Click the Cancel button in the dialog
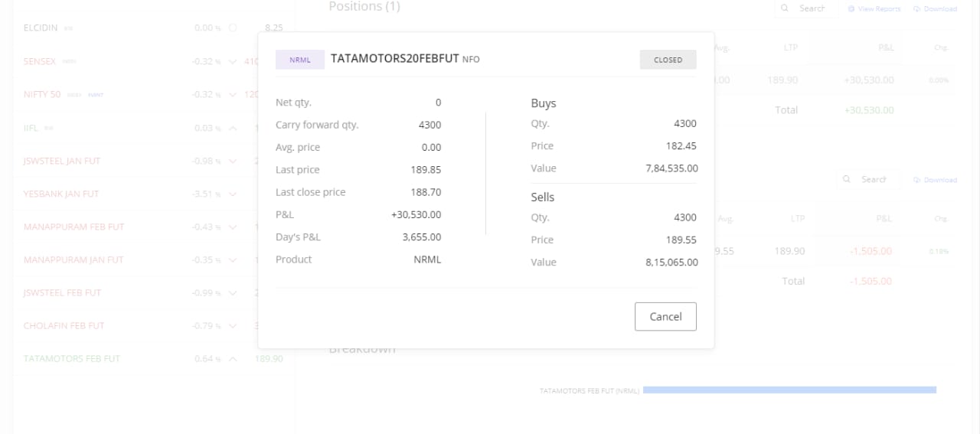980x434 pixels. coord(665,316)
